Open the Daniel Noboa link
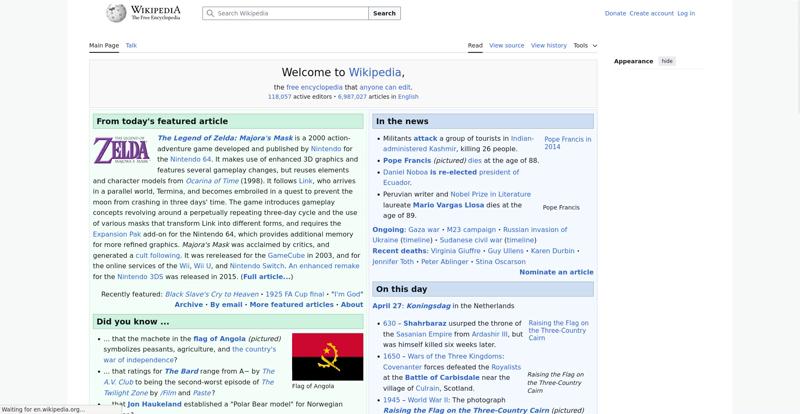The image size is (800, 414). pyautogui.click(x=406, y=172)
